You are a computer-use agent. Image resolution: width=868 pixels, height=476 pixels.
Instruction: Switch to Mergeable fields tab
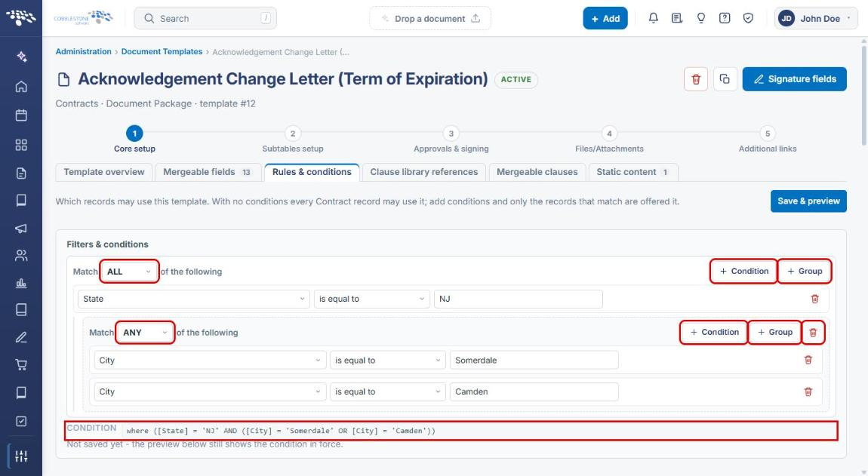pyautogui.click(x=207, y=172)
